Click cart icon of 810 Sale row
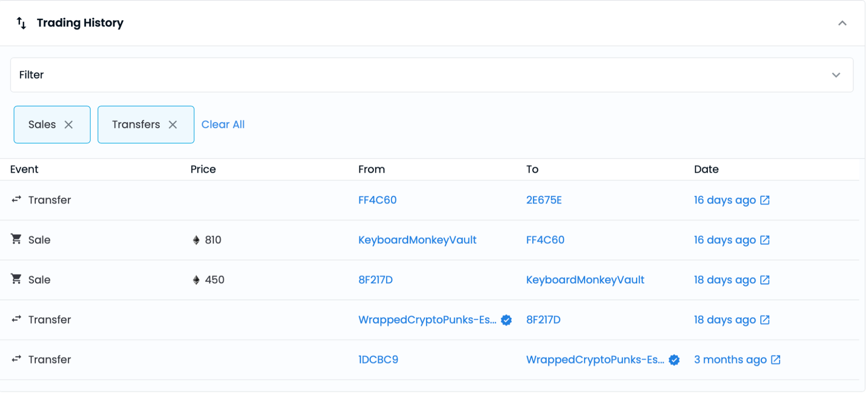The height and width of the screenshot is (395, 868). pyautogui.click(x=16, y=239)
